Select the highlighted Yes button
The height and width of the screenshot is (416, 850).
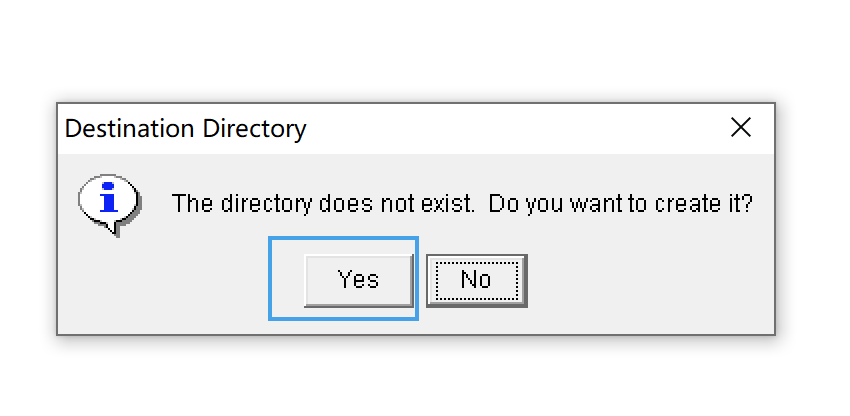pos(358,280)
